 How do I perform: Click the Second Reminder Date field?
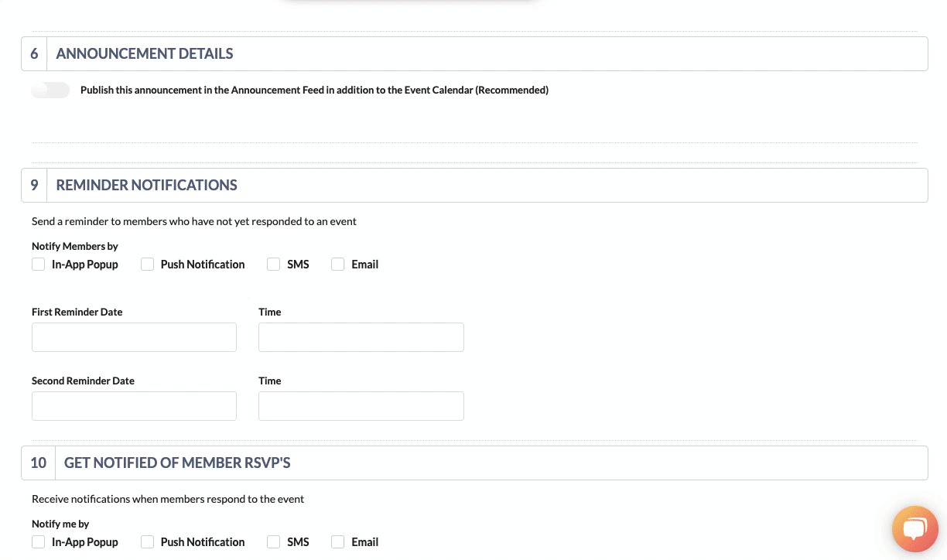[x=134, y=406]
